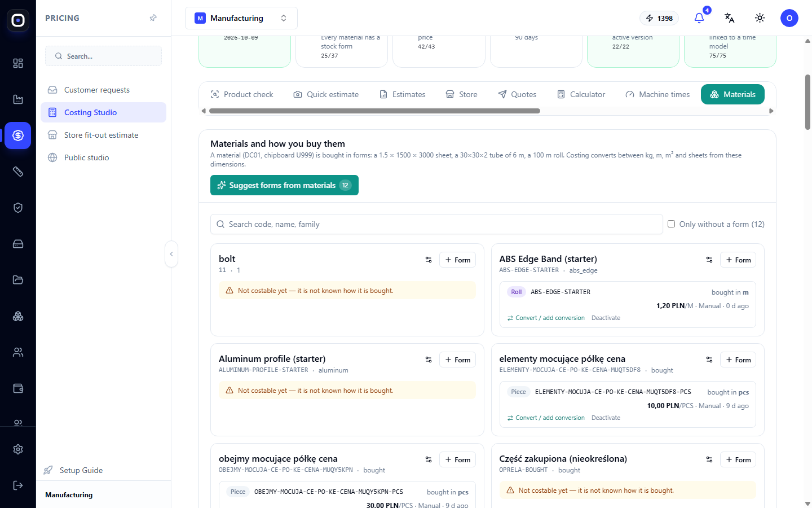Open the Manufacturing workspace dropdown
This screenshot has height=508, width=812.
tap(241, 18)
